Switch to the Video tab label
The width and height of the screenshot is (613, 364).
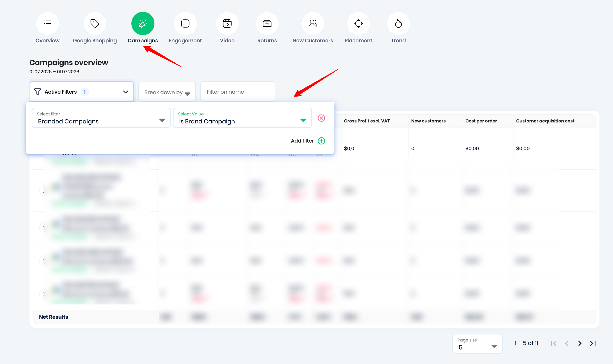(x=227, y=40)
